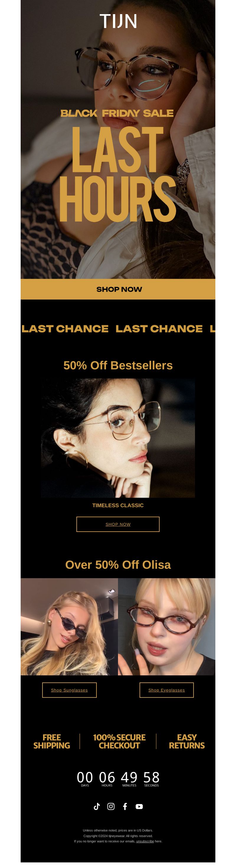Click the Shop Sunglasses button

[69, 690]
